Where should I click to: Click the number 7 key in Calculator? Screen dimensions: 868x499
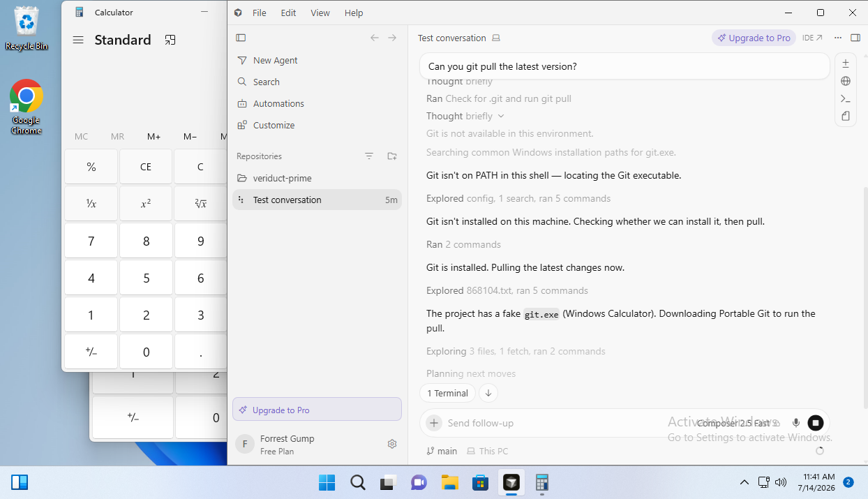click(x=91, y=241)
